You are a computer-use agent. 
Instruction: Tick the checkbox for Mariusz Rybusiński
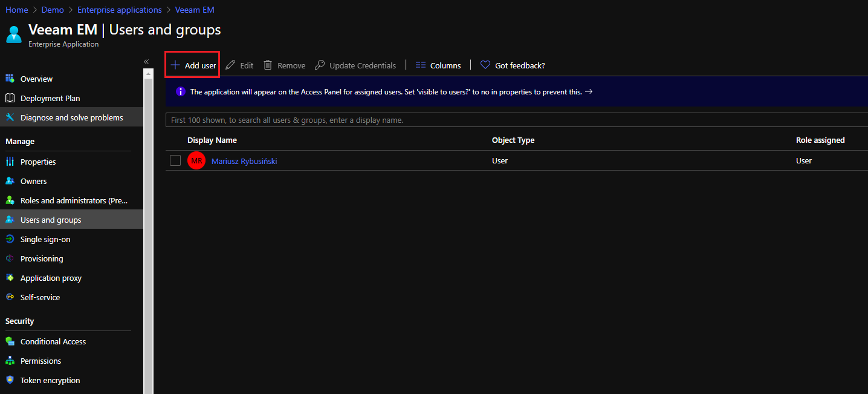[x=175, y=160]
